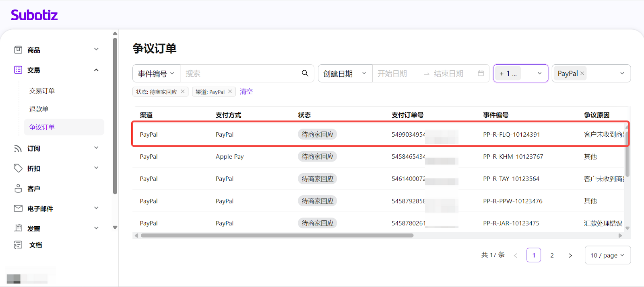Viewport: 644px width, 287px height.
Task: Open the 创建日期 date type dropdown
Action: 345,74
